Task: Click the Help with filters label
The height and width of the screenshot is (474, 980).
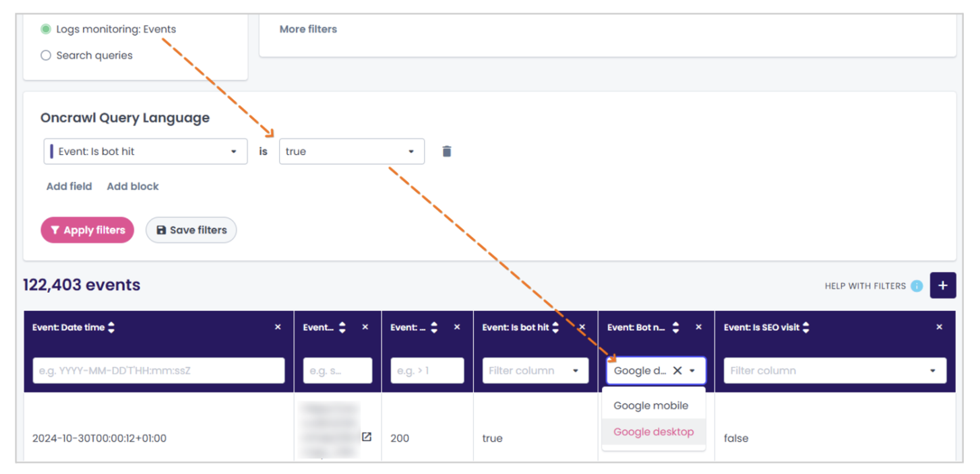Action: tap(865, 286)
